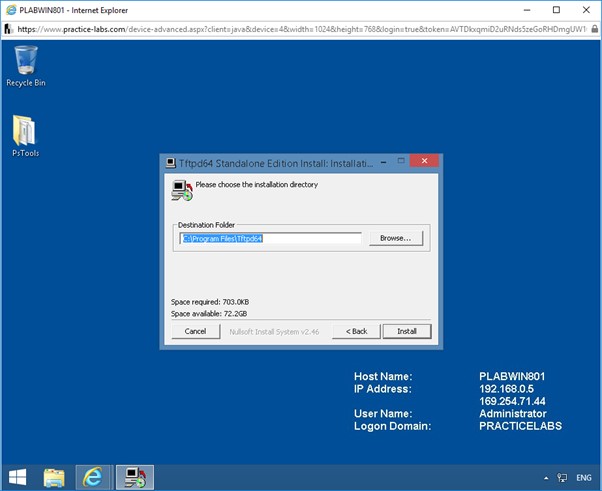Image resolution: width=602 pixels, height=491 pixels.
Task: Open the Recycle Bin desktop icon
Action: click(x=26, y=66)
